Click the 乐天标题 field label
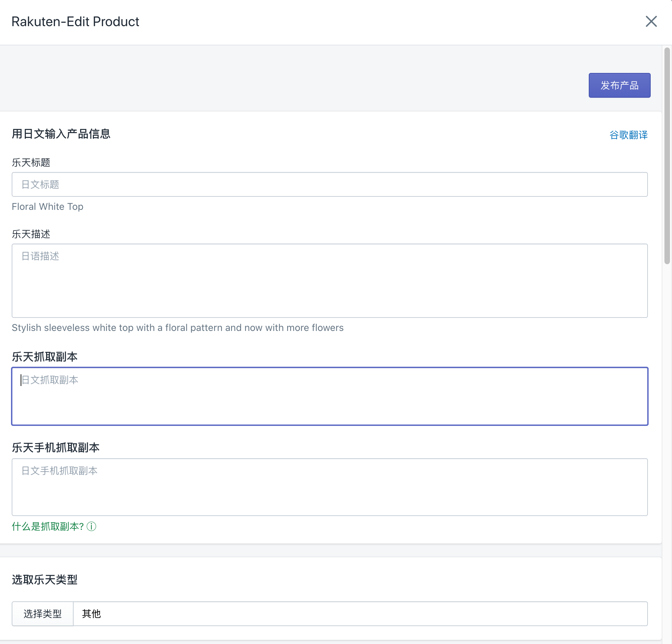672x644 pixels. coord(31,162)
